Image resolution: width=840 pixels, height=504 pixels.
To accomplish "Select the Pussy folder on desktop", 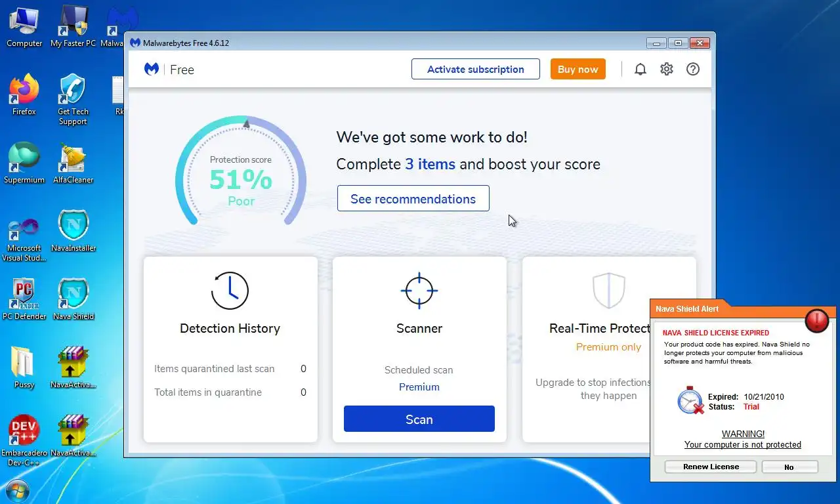I will coord(24,368).
